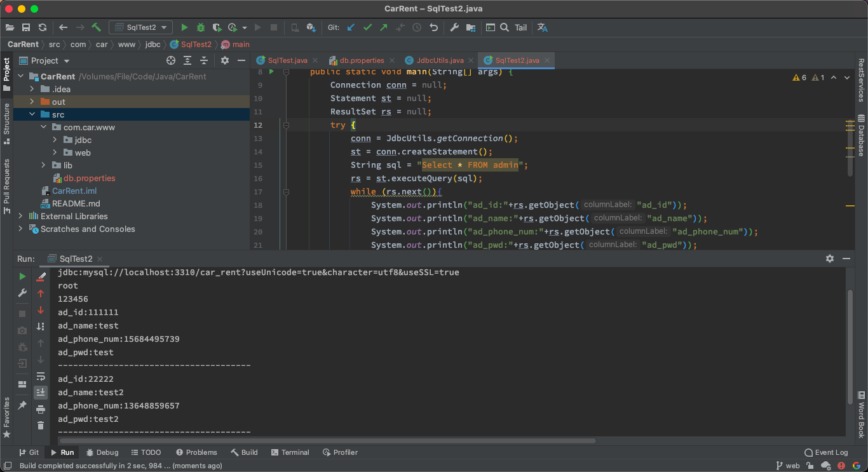Viewport: 868px width, 472px height.
Task: Toggle soft-wrap in the Run console
Action: (x=41, y=376)
